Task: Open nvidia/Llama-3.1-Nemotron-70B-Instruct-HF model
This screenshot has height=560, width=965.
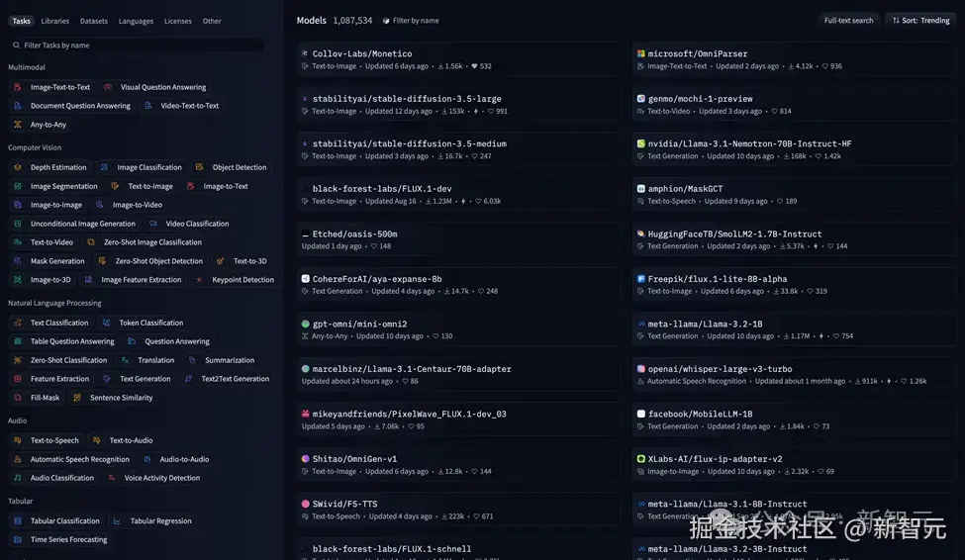Action: (x=794, y=149)
